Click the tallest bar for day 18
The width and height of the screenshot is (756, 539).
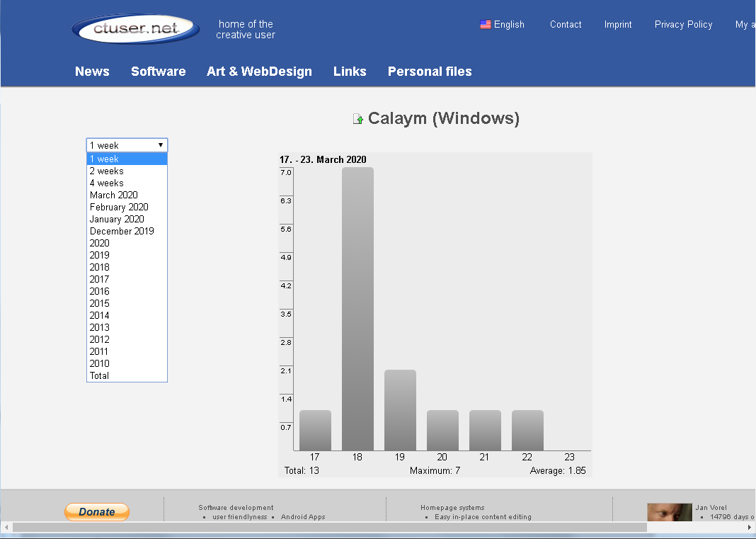coord(357,308)
